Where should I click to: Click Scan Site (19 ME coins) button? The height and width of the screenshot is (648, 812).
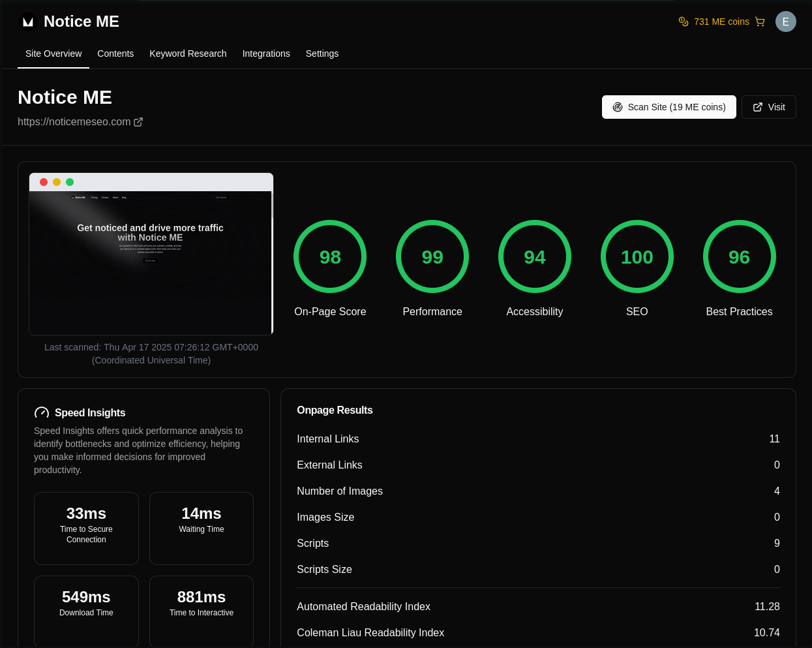669,107
